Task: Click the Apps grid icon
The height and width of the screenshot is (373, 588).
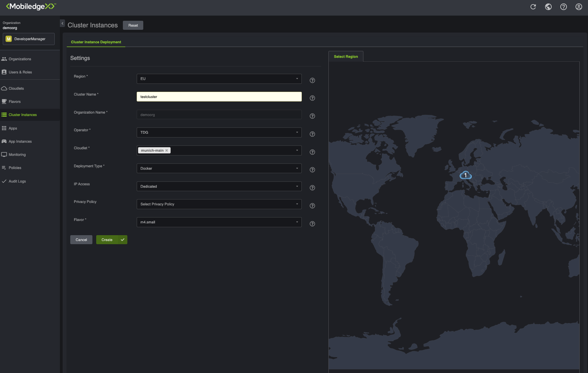Action: coord(4,128)
